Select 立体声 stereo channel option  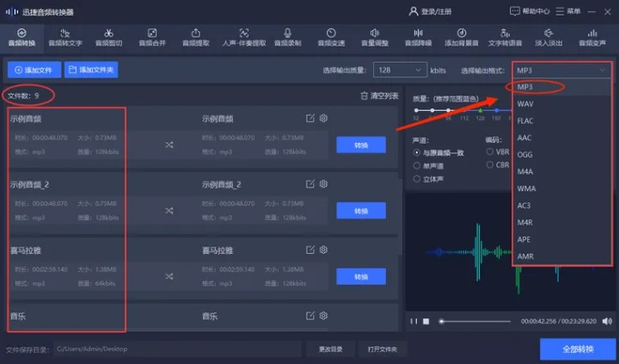[429, 179]
